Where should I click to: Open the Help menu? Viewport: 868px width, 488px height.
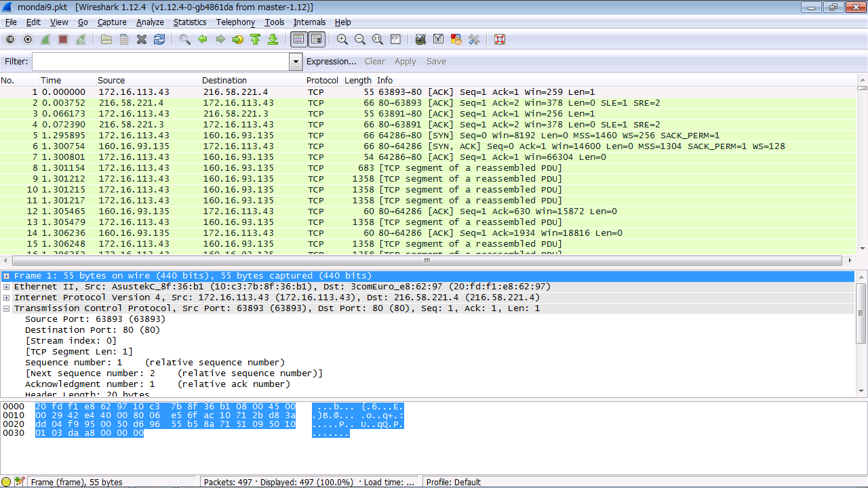click(343, 22)
